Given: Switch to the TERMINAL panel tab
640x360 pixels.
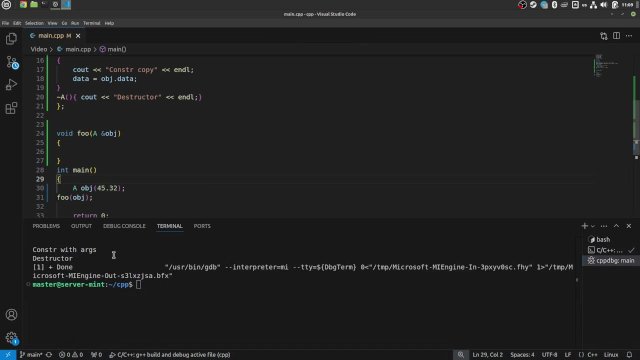Looking at the screenshot, I should (170, 226).
